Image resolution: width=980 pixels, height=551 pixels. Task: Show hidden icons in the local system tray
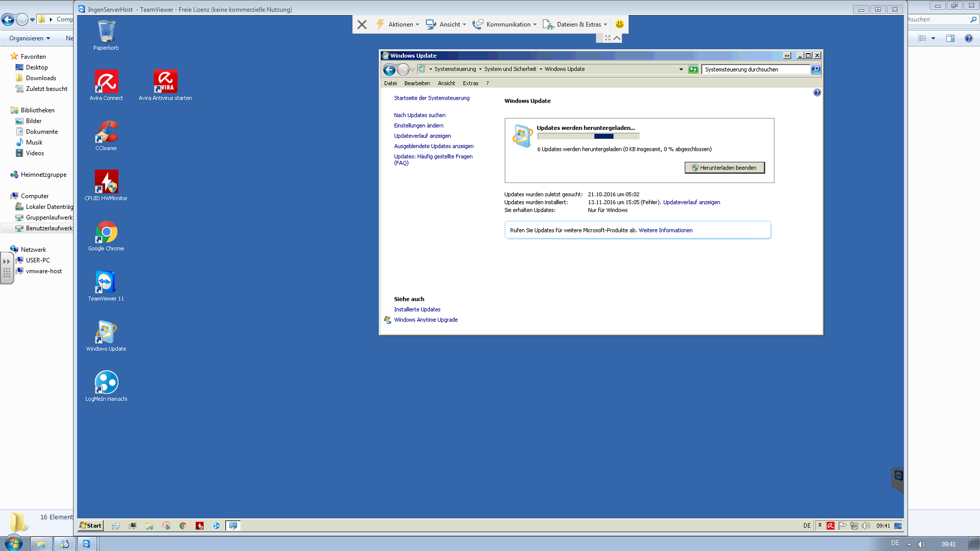point(909,544)
